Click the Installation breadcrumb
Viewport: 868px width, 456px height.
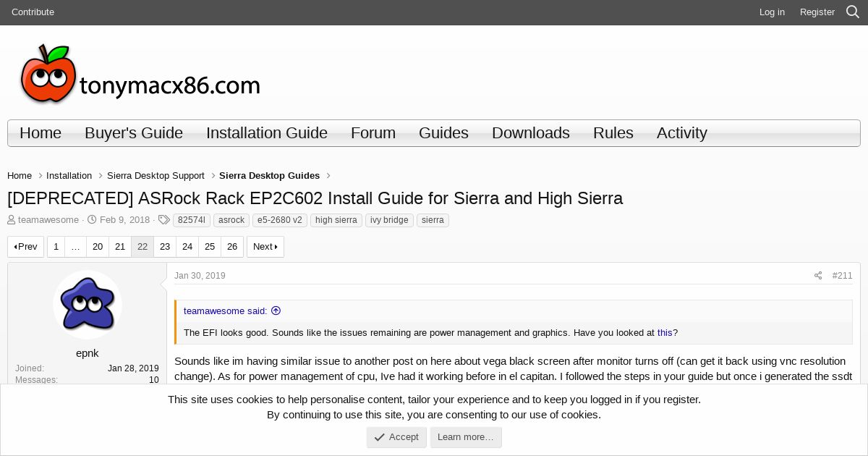pos(69,176)
